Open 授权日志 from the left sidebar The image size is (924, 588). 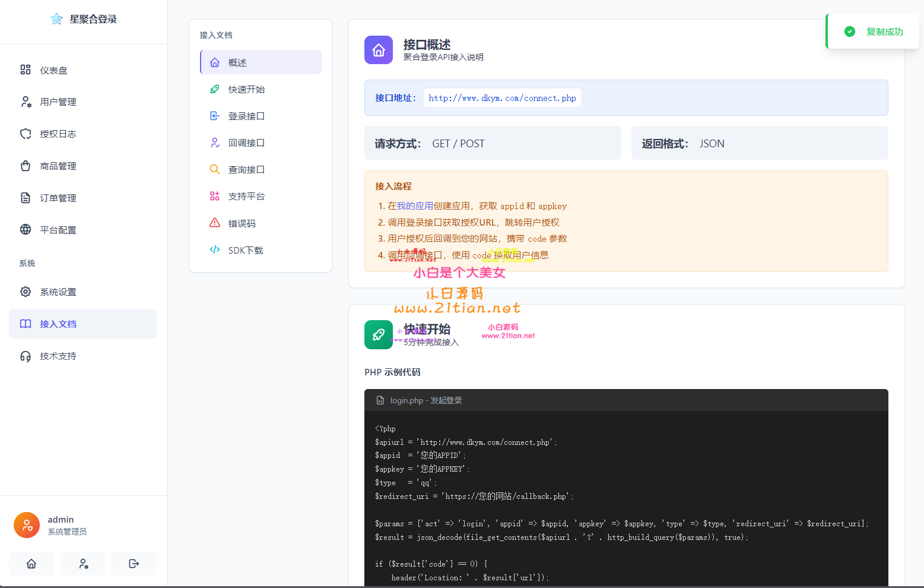[58, 134]
